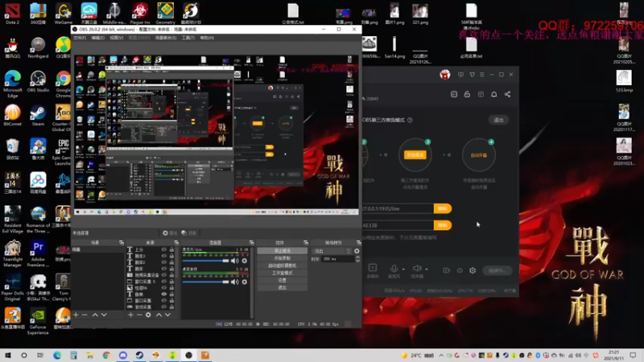Toggle visibility of the 视频采集设备 source
644x362 pixels.
(164, 275)
